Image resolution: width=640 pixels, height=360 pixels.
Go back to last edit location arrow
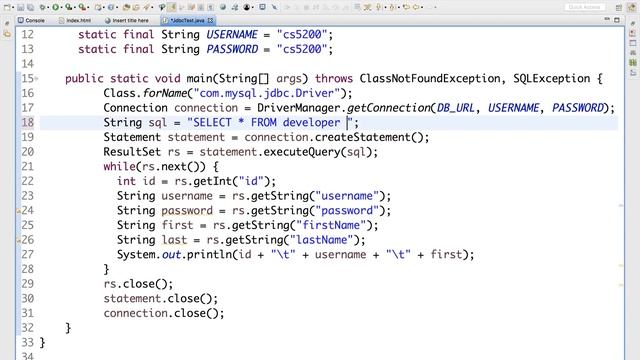point(406,7)
